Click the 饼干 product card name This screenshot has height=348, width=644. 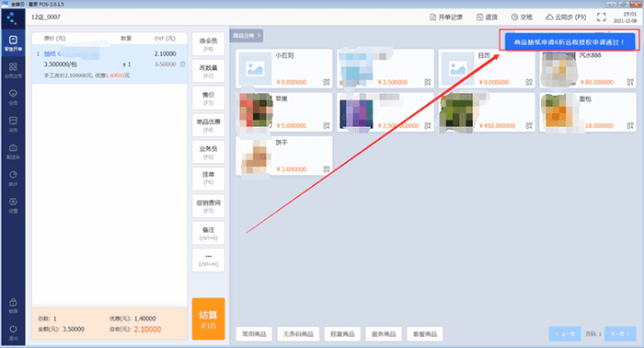(x=282, y=142)
